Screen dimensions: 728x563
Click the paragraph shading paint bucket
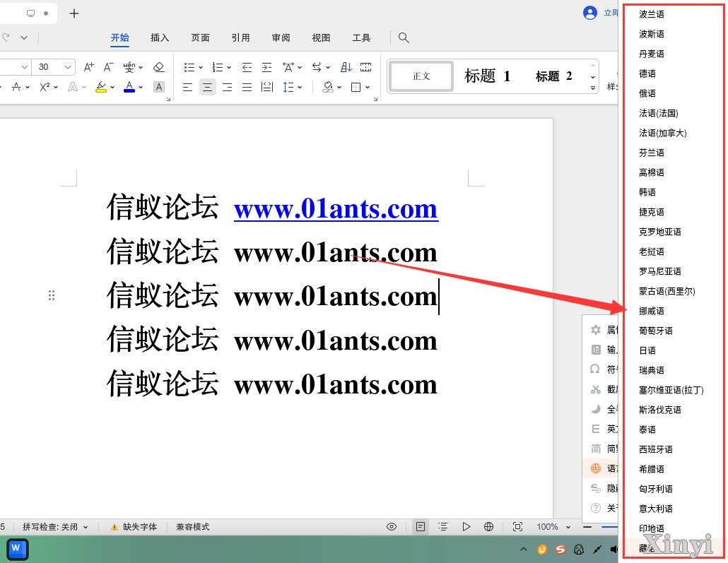328,87
